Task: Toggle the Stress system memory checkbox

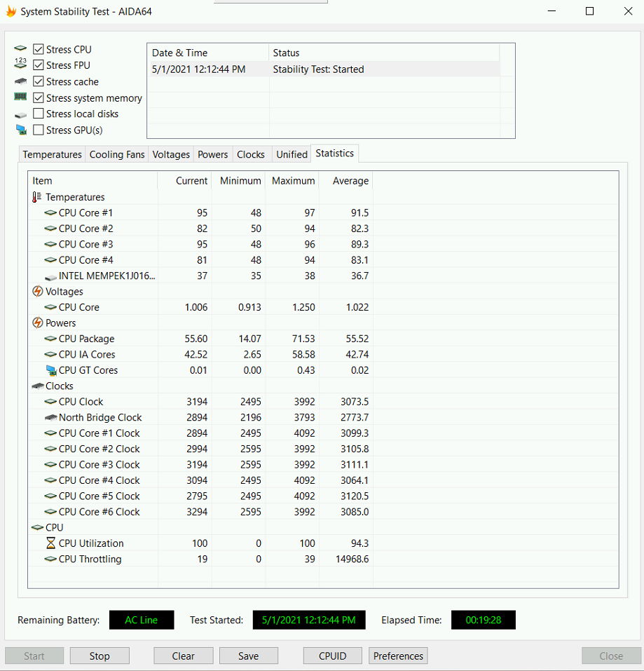Action: 39,97
